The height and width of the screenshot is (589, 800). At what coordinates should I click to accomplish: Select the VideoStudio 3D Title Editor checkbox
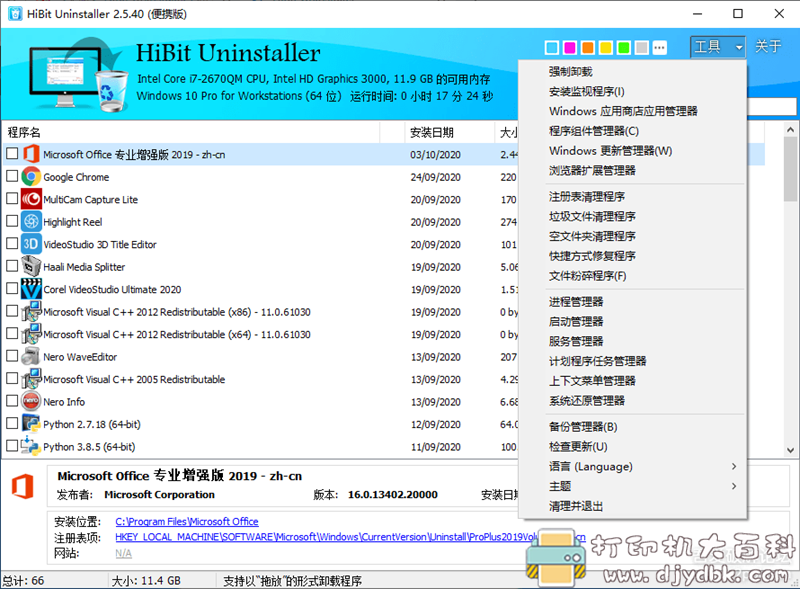tap(12, 243)
